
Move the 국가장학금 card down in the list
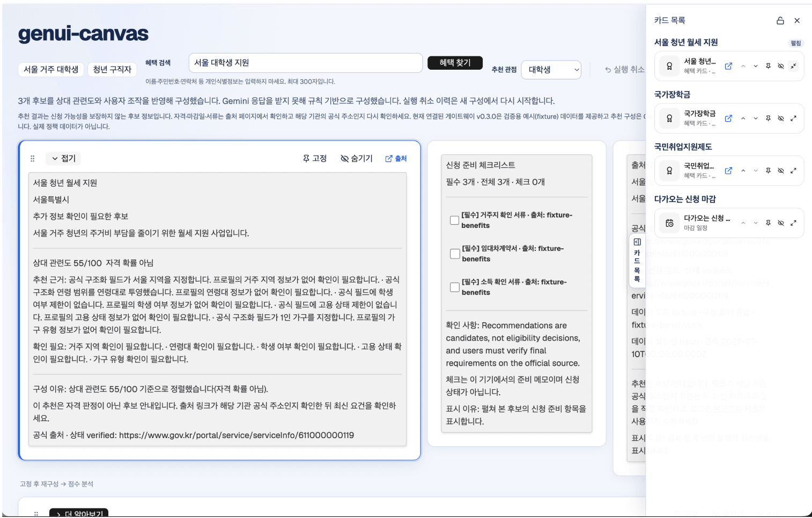tap(756, 119)
